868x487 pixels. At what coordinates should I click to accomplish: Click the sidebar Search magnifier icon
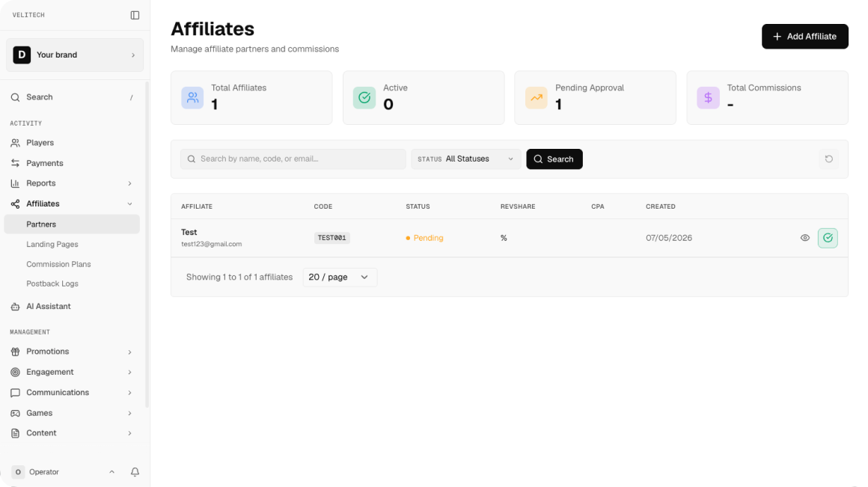(x=15, y=97)
